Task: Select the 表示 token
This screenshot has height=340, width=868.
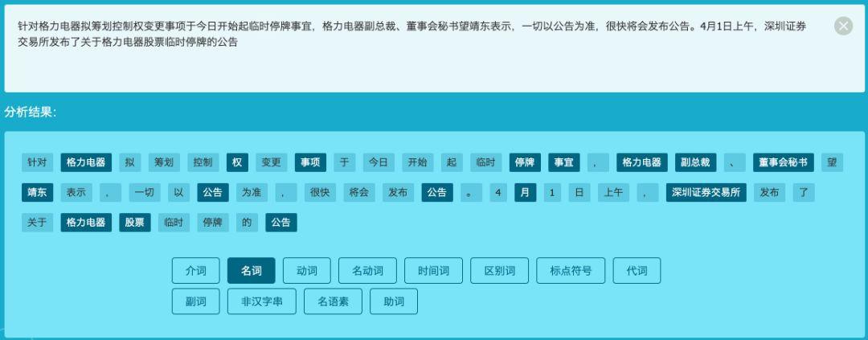Action: (x=76, y=192)
